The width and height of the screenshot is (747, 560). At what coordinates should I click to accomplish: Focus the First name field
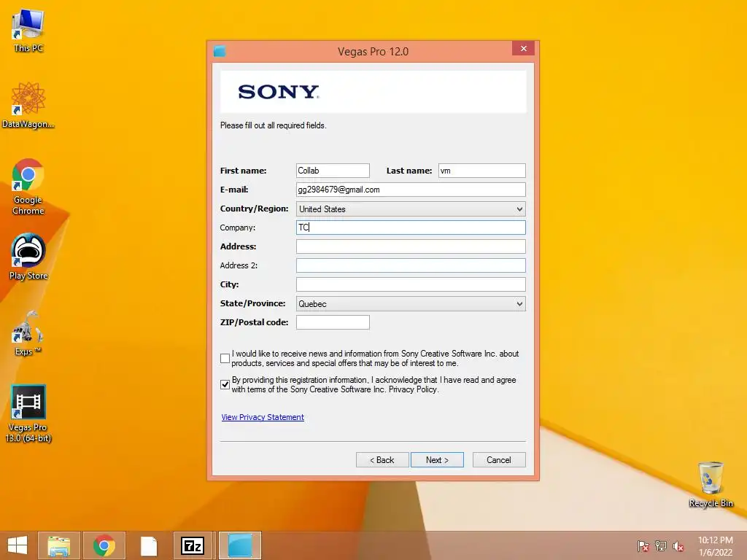click(x=333, y=171)
